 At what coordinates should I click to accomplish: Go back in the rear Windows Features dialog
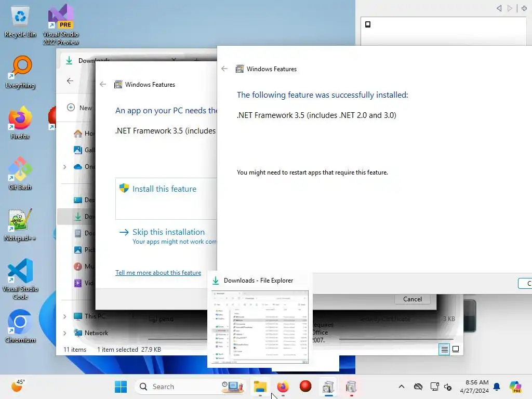point(103,84)
